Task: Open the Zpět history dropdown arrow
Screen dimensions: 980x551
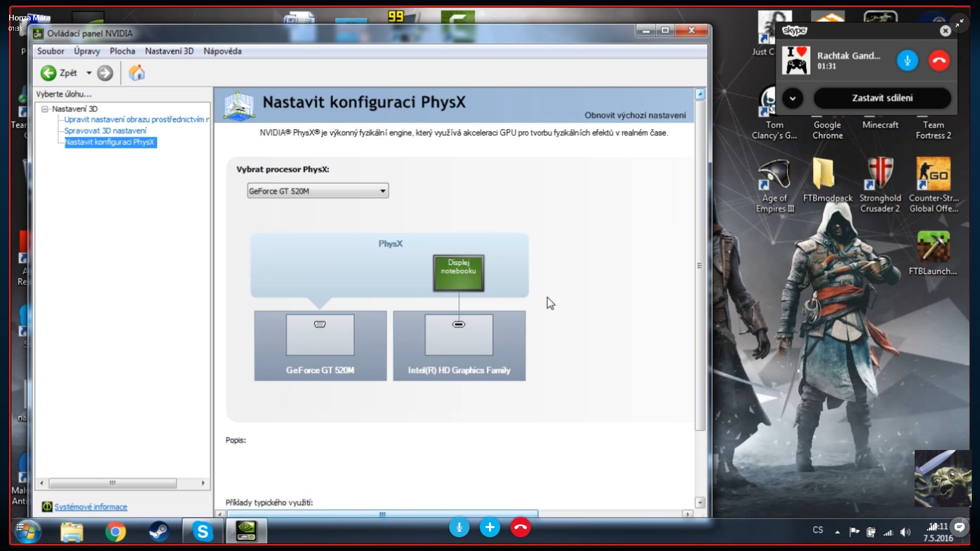Action: (x=89, y=73)
